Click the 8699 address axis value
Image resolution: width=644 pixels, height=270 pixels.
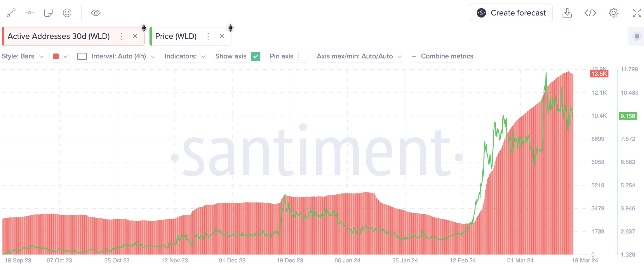click(x=598, y=139)
